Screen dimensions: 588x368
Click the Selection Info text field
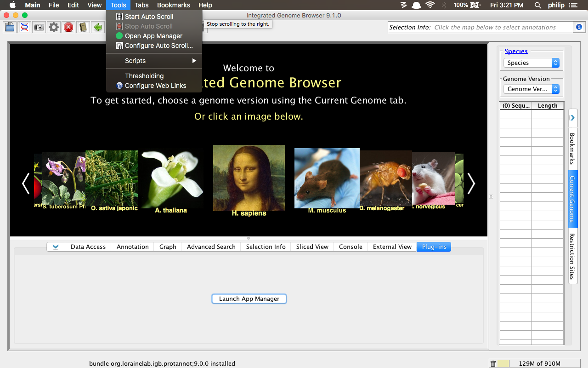click(480, 27)
